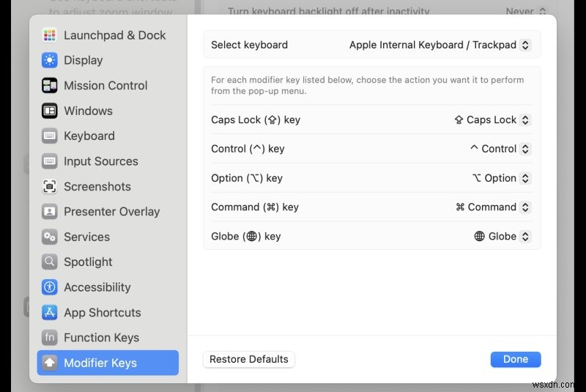Select the Services gears icon

[x=49, y=237]
